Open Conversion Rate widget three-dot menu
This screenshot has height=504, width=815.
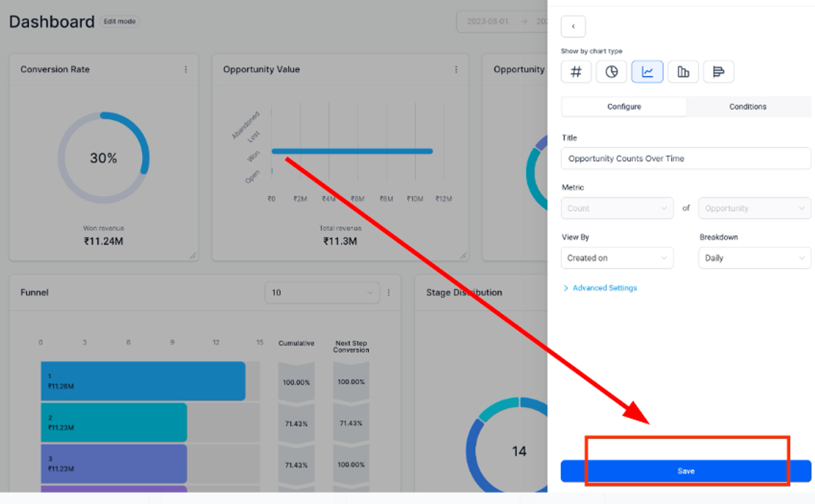pos(186,70)
